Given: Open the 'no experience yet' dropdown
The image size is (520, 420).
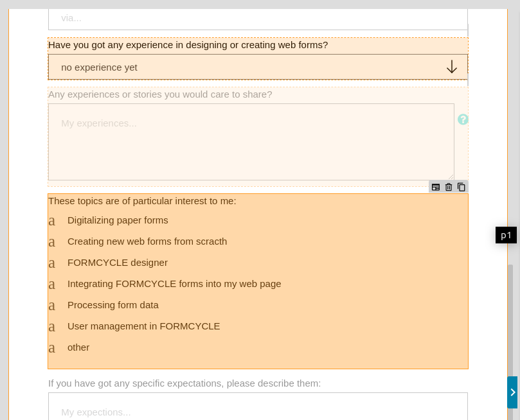Looking at the screenshot, I should pos(258,67).
